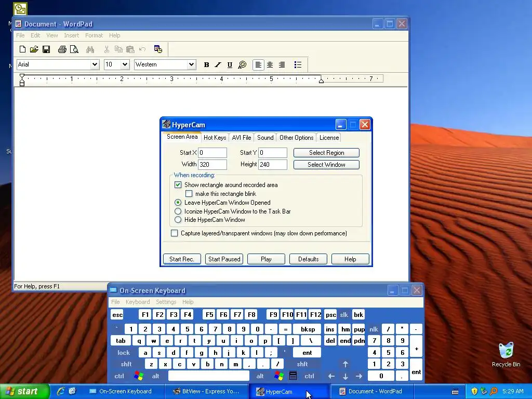Click application menu key on on-screen keyboard

[293, 376]
